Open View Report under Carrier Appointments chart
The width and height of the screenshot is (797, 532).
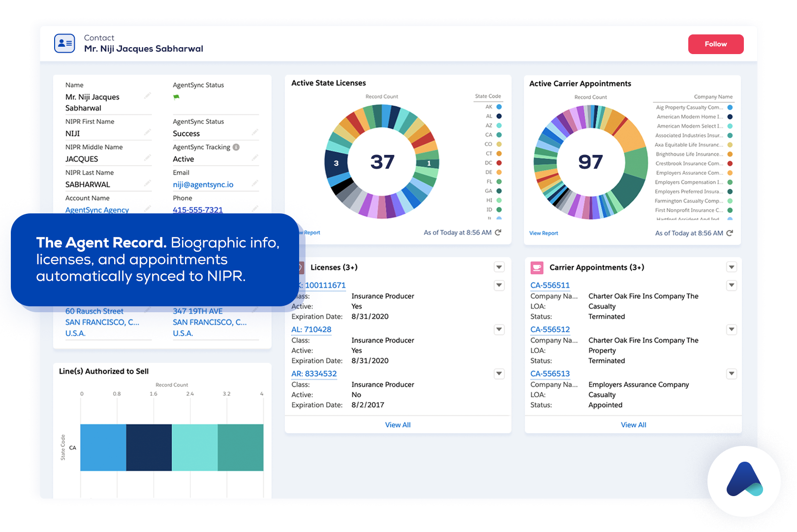coord(544,233)
